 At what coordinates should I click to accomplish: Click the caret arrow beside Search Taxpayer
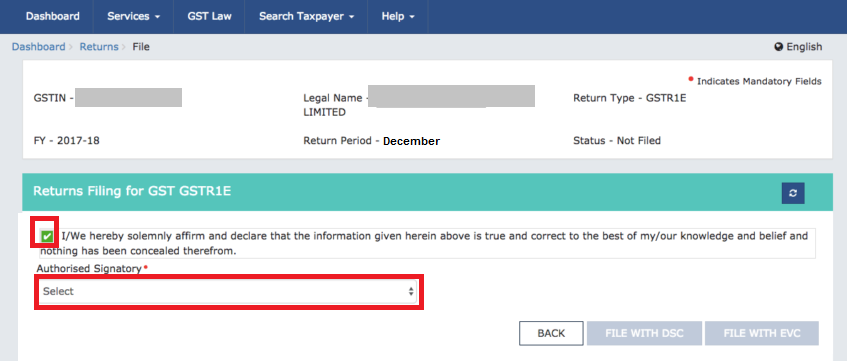coord(352,17)
